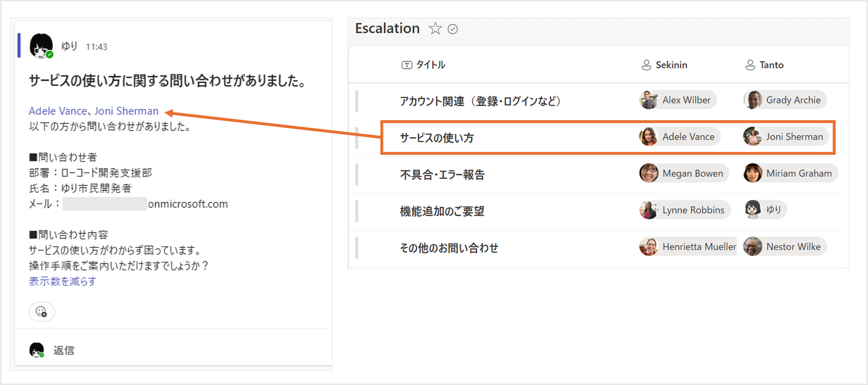Select the 不具合・エラー報告 row handle
The height and width of the screenshot is (385, 868).
click(x=357, y=174)
